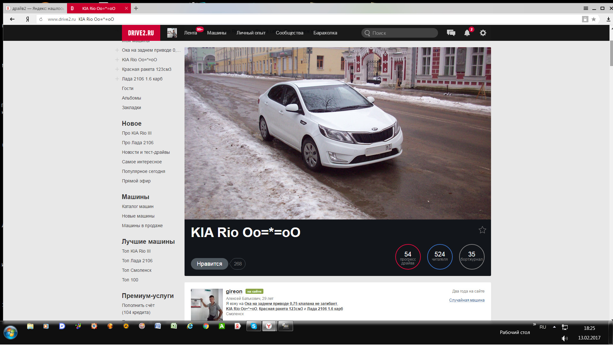Open browser downloads arrow icon

608,19
